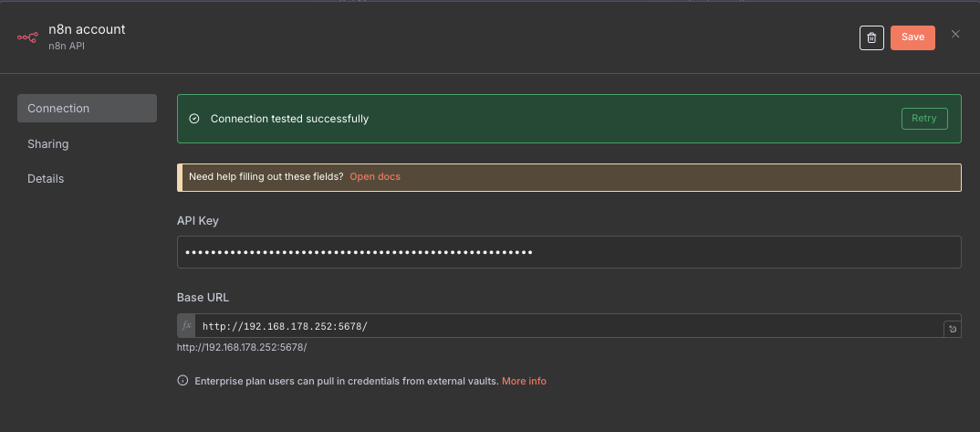Click the success checkmark icon in banner
The height and width of the screenshot is (432, 980).
click(193, 119)
